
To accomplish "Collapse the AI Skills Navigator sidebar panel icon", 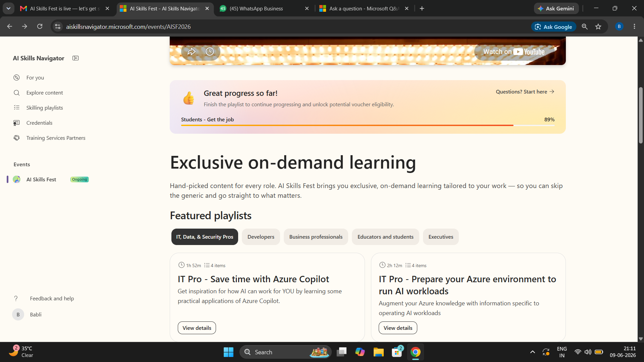I will (x=75, y=58).
